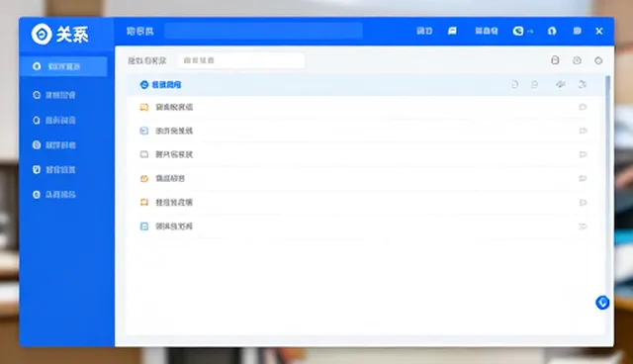633x364 pixels.
Task: Click the tag icon on the last list row
Action: [583, 227]
